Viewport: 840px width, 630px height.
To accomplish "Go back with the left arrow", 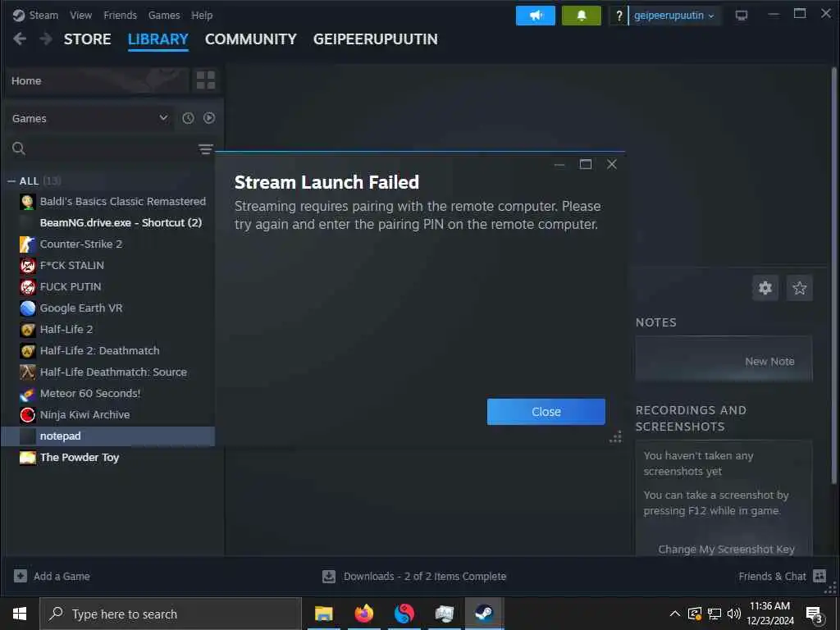I will 20,39.
